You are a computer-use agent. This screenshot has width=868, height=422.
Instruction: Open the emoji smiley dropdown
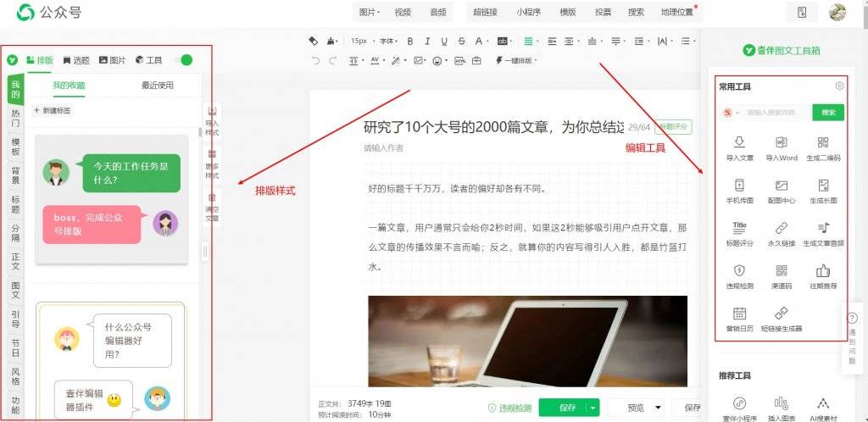tap(439, 61)
